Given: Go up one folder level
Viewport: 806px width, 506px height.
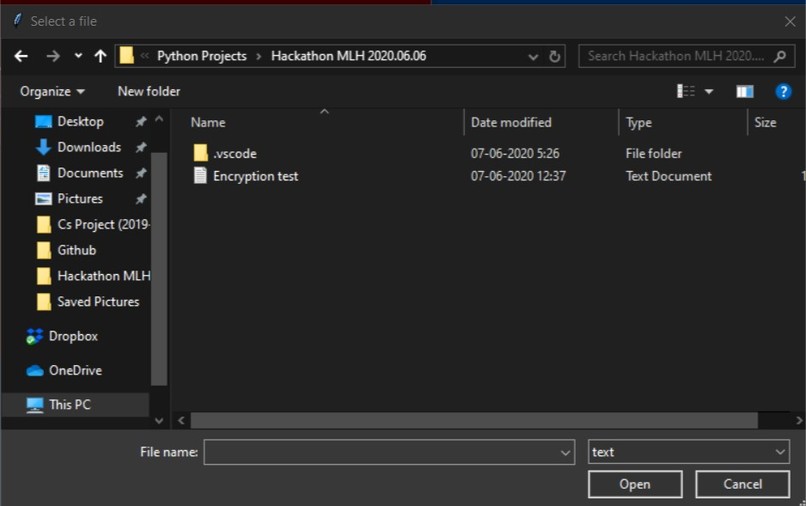Looking at the screenshot, I should coord(100,56).
